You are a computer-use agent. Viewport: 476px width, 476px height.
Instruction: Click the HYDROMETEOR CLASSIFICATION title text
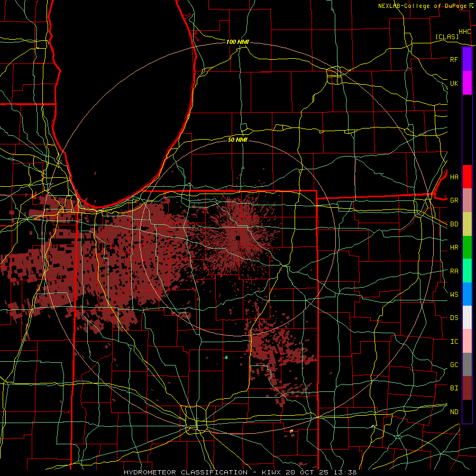(186, 472)
